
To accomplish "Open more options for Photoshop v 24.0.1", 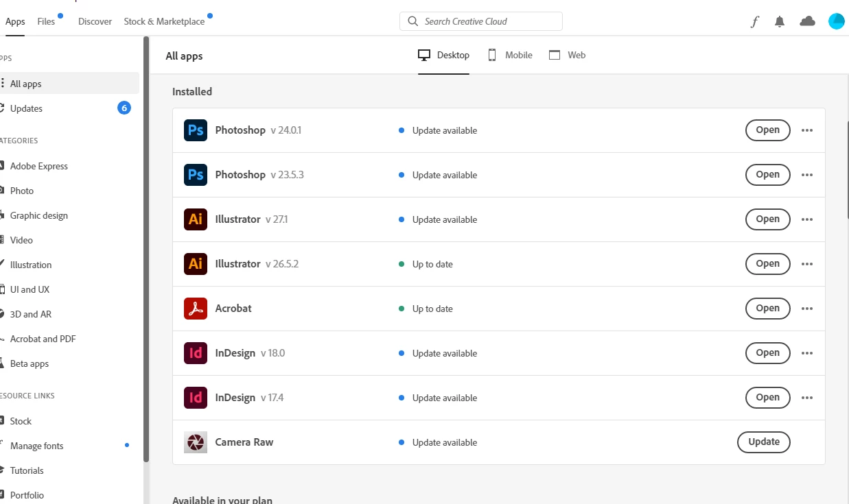I will pos(807,130).
